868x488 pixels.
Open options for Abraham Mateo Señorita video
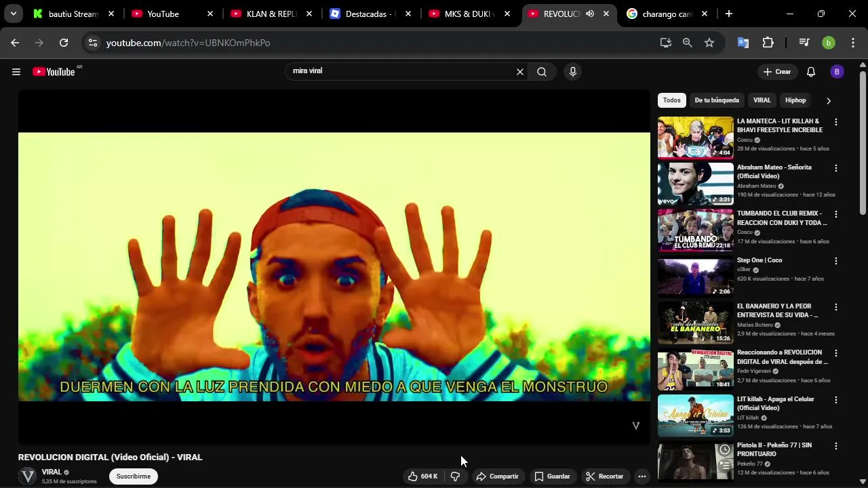point(835,168)
